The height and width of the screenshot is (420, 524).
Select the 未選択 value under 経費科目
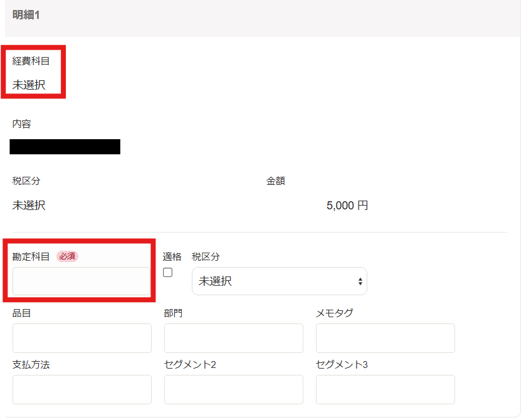click(29, 85)
